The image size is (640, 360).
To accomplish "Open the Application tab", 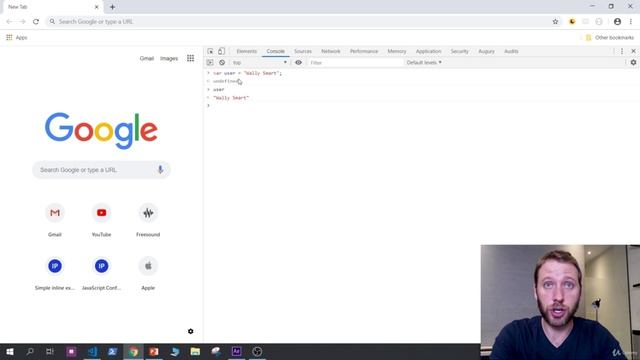I will pos(428,51).
